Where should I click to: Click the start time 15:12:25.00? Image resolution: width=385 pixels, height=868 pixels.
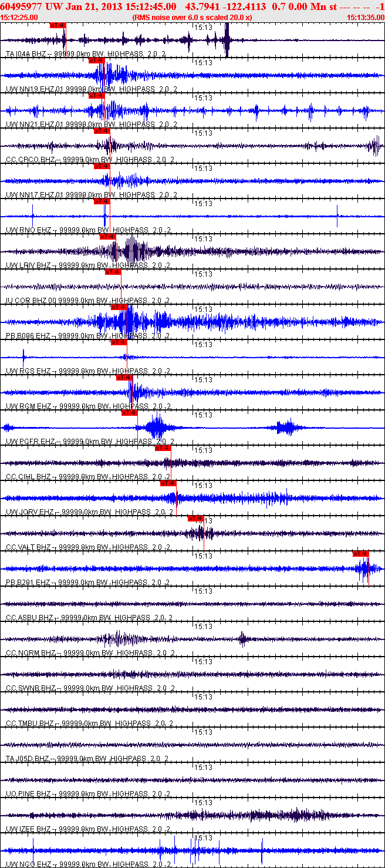[19, 18]
